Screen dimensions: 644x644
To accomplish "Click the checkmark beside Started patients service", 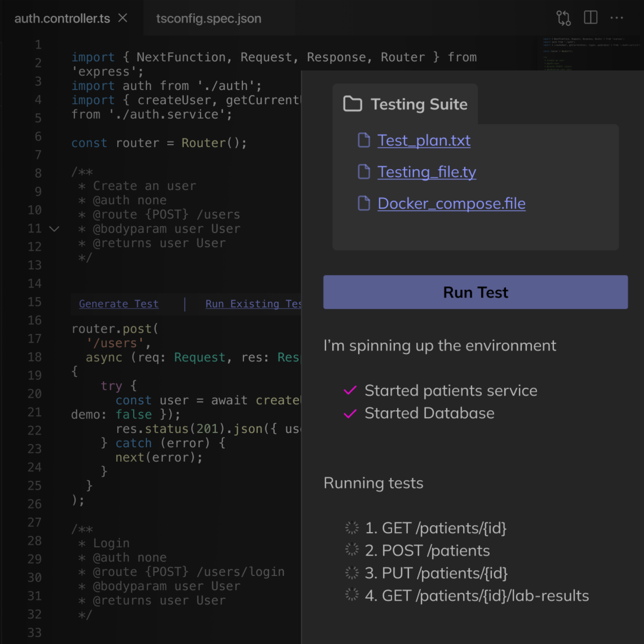I will [x=350, y=390].
